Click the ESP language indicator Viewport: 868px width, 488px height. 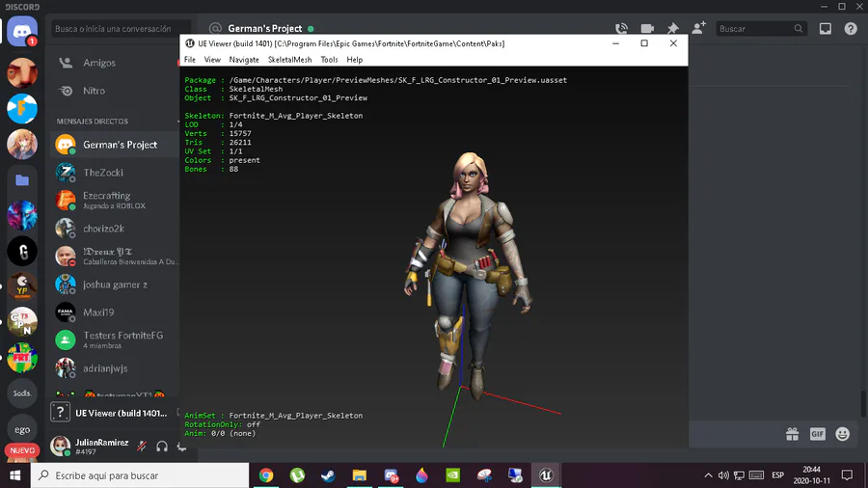click(777, 475)
